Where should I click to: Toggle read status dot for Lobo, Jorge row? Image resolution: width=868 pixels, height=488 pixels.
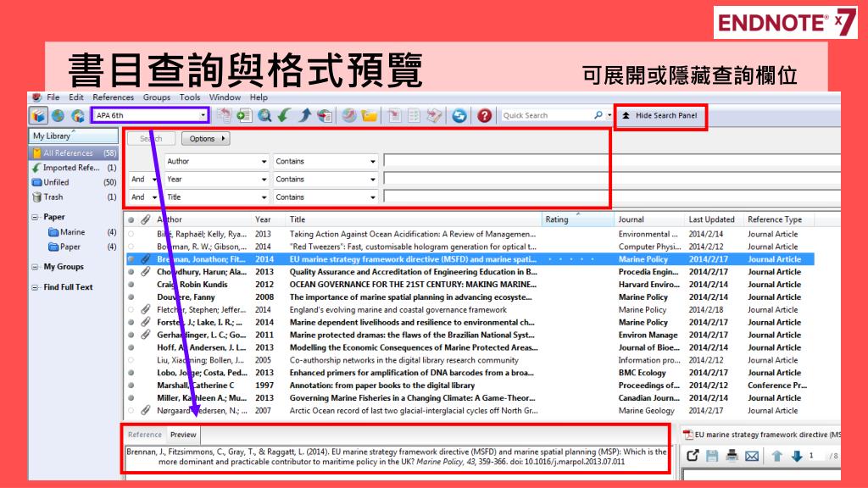pos(131,373)
